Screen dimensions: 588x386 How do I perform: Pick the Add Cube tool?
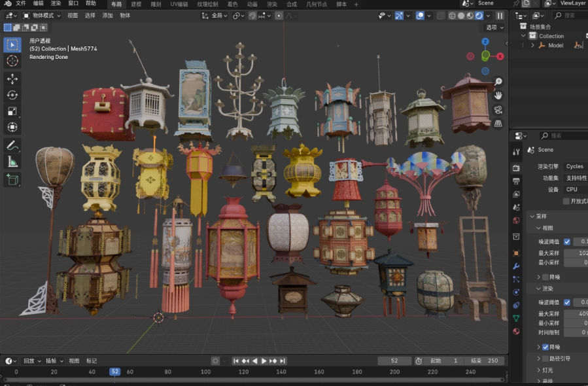(x=12, y=179)
